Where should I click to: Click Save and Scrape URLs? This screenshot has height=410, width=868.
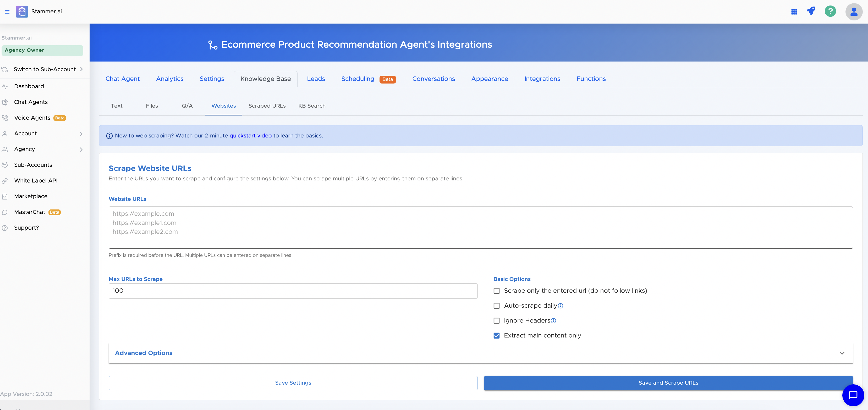(x=668, y=383)
